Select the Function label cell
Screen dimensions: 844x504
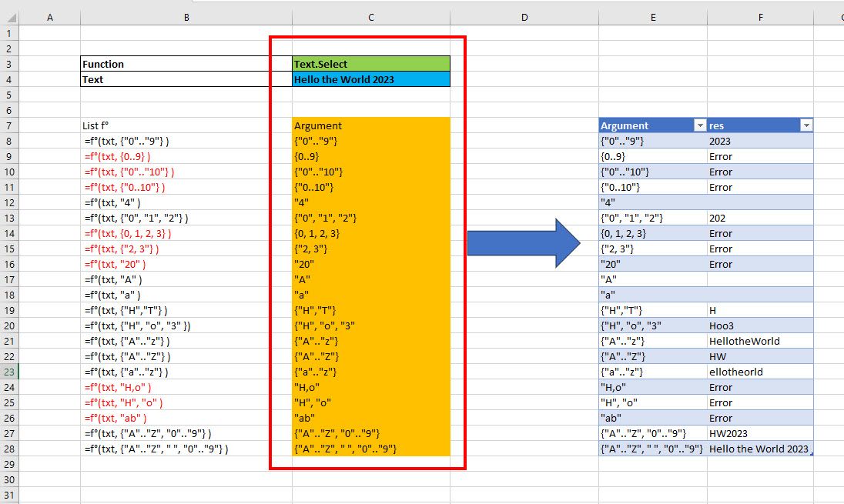[186, 64]
